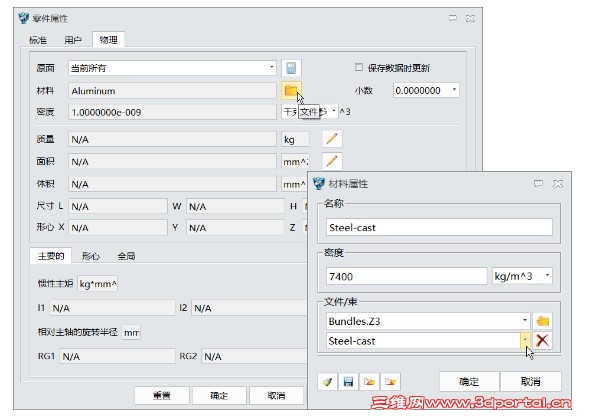The image size is (591, 416).
Task: Click the 重置 button in 零件属性
Action: point(162,395)
